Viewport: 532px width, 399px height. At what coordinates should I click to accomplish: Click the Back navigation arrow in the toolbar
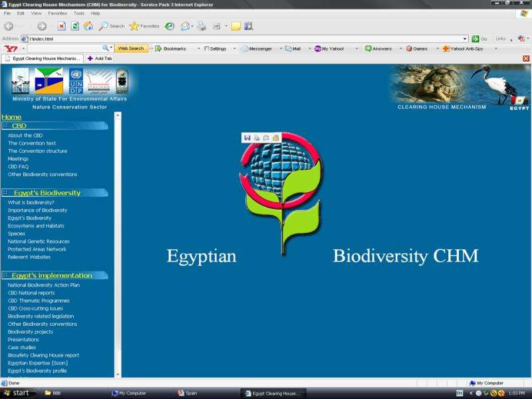(9, 26)
